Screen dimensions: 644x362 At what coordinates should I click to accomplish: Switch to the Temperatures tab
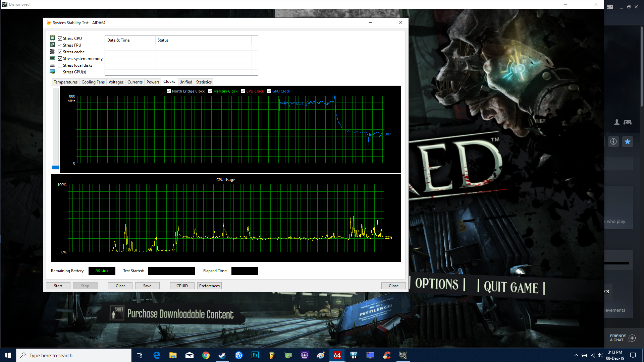[x=65, y=82]
